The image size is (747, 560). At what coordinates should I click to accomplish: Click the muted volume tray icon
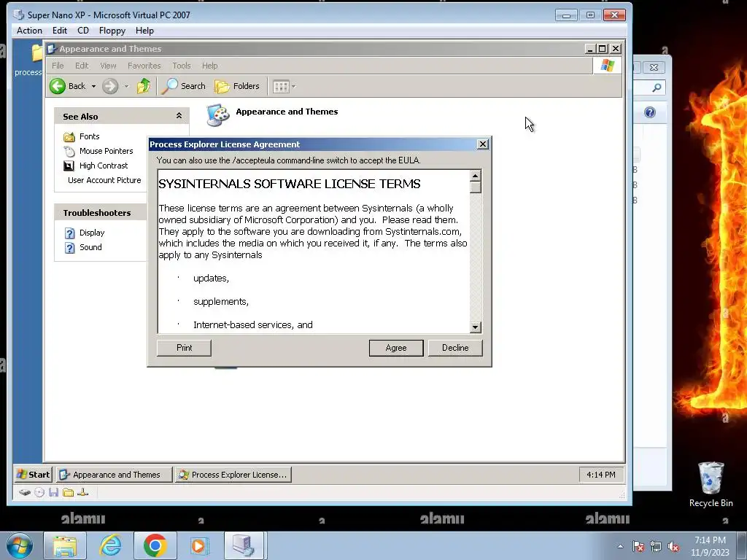pyautogui.click(x=673, y=546)
